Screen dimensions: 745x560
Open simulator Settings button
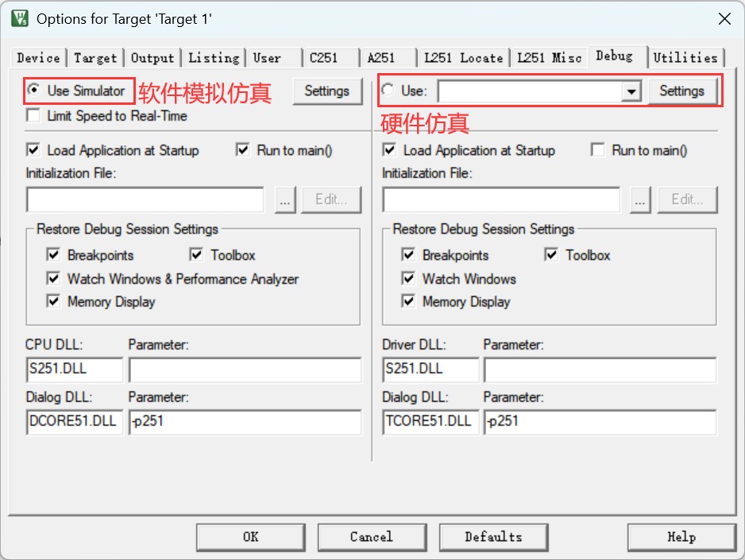(x=327, y=91)
